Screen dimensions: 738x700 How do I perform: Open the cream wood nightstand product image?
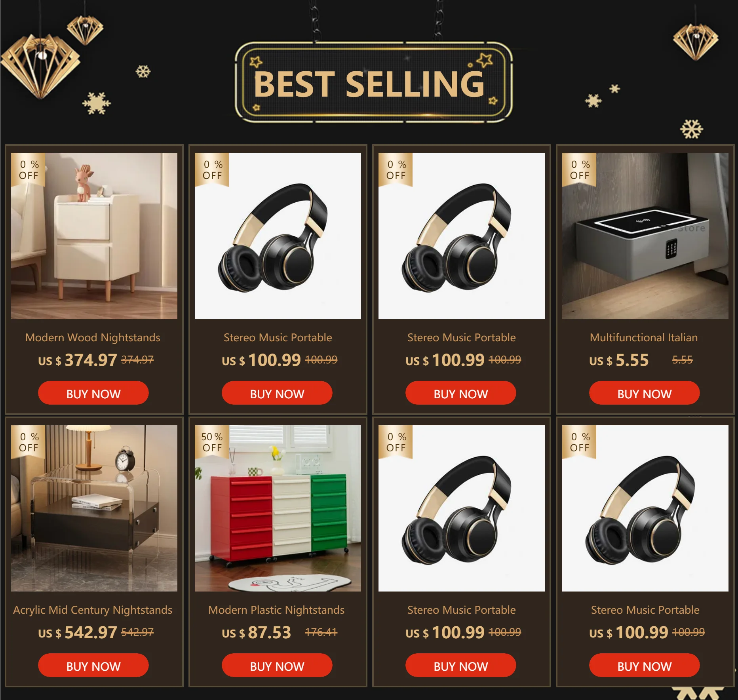[x=94, y=236]
